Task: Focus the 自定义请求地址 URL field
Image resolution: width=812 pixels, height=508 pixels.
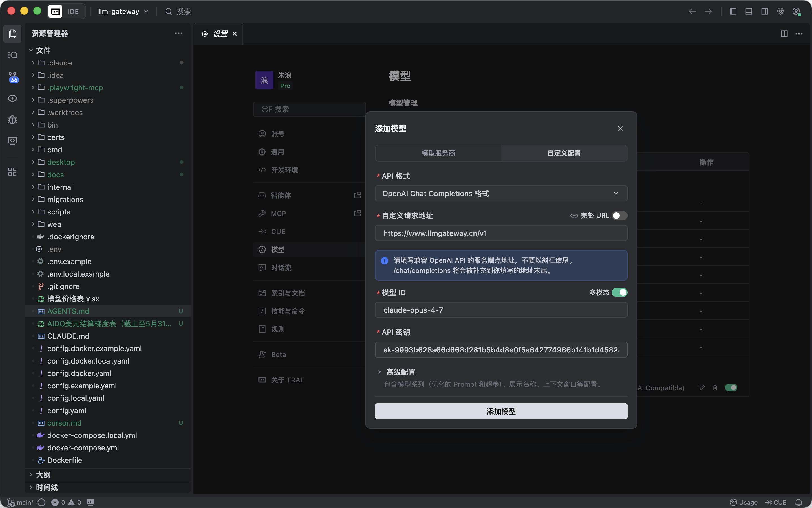Action: pyautogui.click(x=501, y=233)
